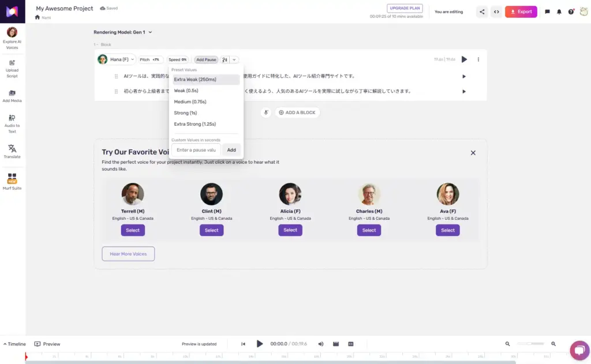Play the whole Hana block
This screenshot has height=364, width=591.
pos(465,59)
